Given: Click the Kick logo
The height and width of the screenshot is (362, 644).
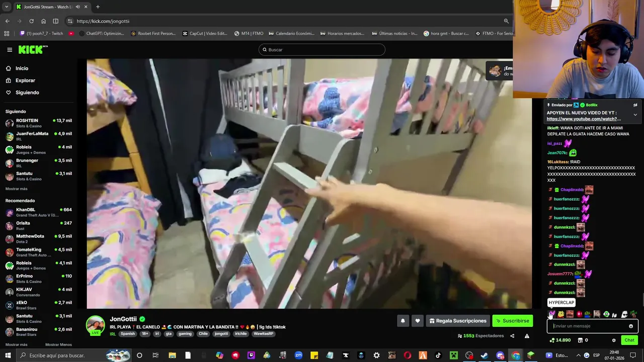Looking at the screenshot, I should [x=33, y=49].
